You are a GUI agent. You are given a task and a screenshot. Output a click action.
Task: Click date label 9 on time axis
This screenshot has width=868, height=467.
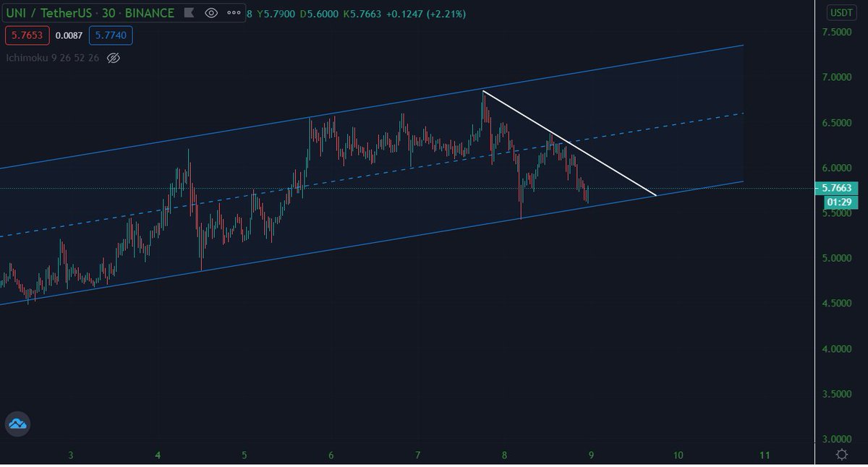pyautogui.click(x=591, y=455)
